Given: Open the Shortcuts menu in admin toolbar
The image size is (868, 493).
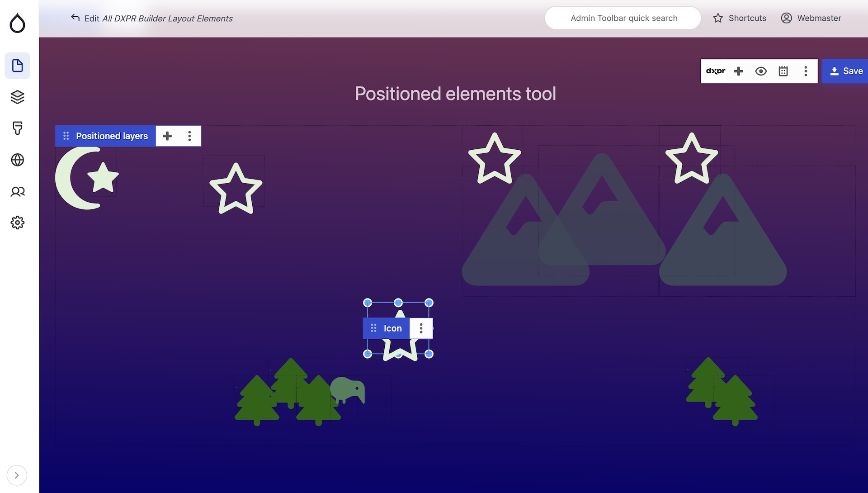Looking at the screenshot, I should tap(740, 18).
